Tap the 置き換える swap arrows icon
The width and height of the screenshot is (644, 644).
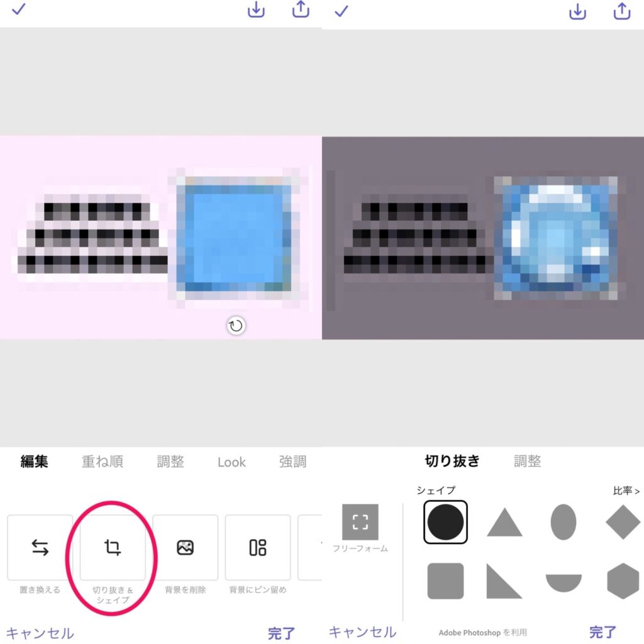(x=40, y=548)
